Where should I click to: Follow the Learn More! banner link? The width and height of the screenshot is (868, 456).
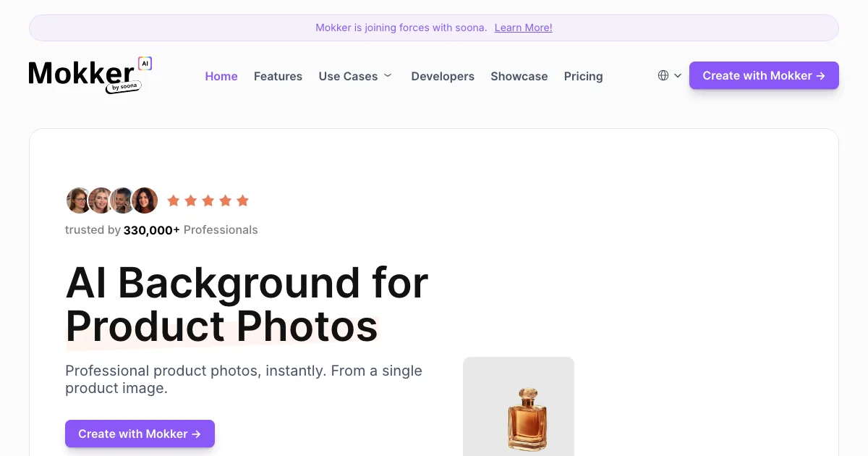pos(523,28)
